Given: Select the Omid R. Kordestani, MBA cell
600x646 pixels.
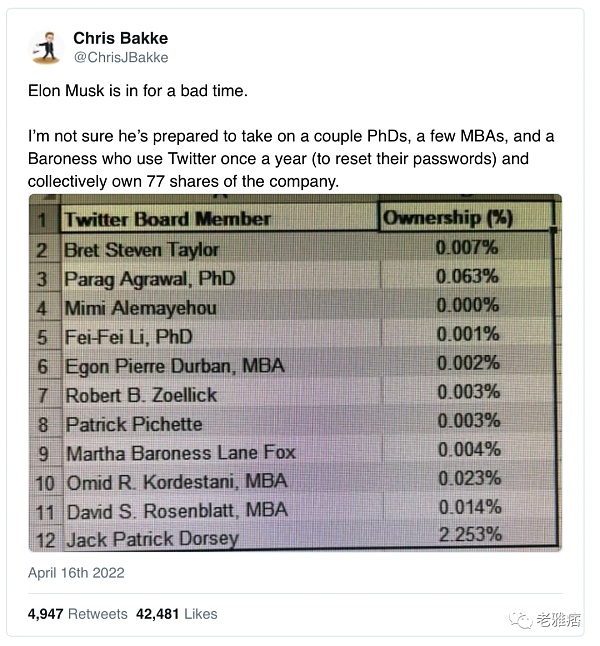Looking at the screenshot, I should point(223,482).
